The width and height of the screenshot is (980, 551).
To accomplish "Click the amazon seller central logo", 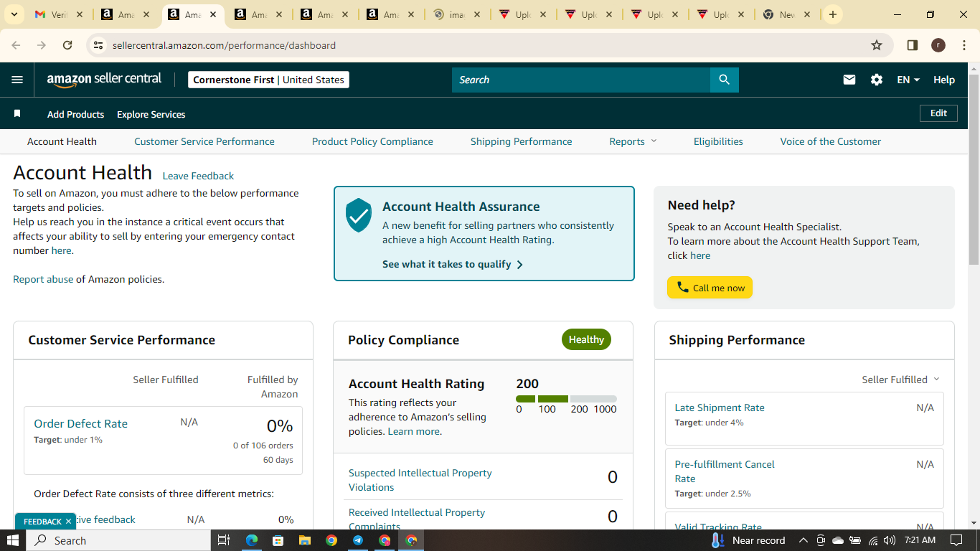I will (104, 80).
